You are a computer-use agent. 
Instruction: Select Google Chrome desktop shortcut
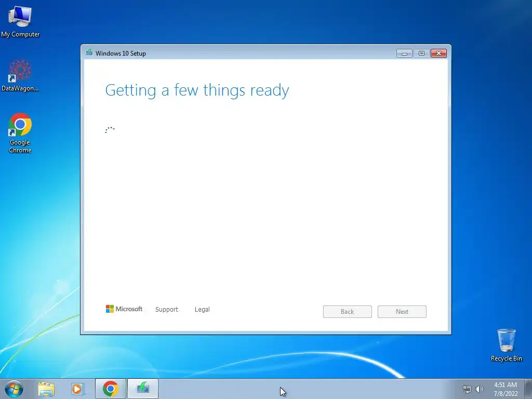20,133
